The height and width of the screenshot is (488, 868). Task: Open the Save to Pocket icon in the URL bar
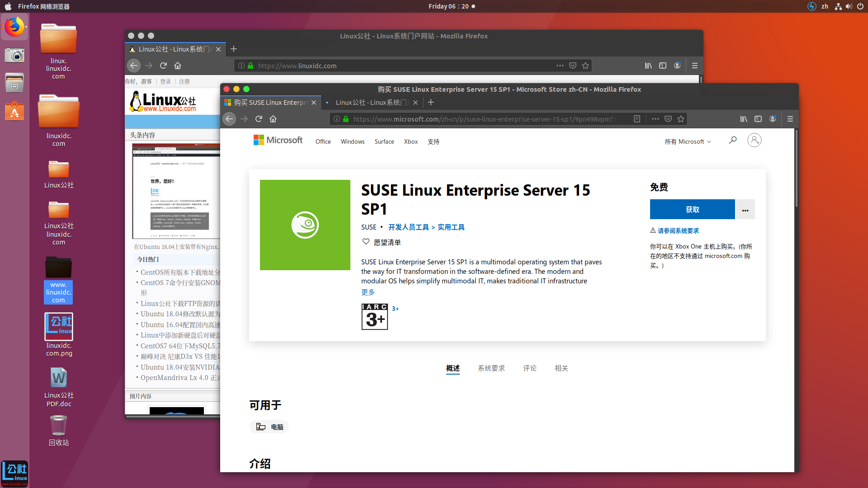[668, 119]
